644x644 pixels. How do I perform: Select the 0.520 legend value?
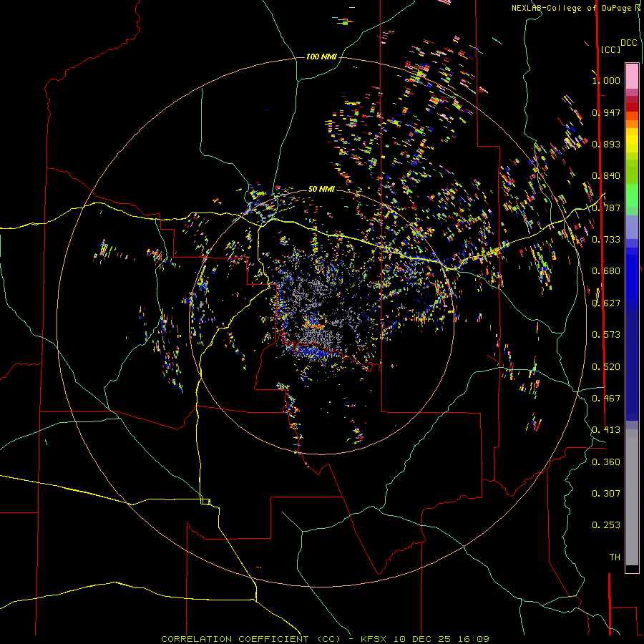pyautogui.click(x=606, y=367)
